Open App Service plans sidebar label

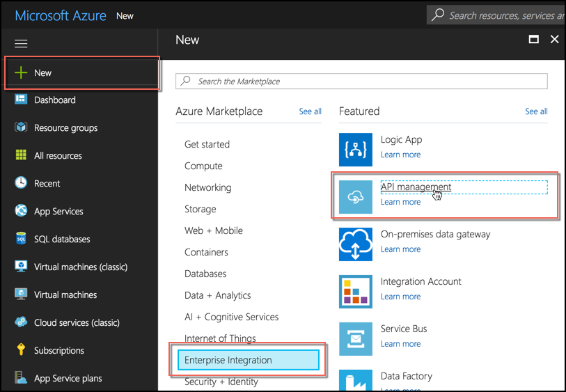[68, 378]
